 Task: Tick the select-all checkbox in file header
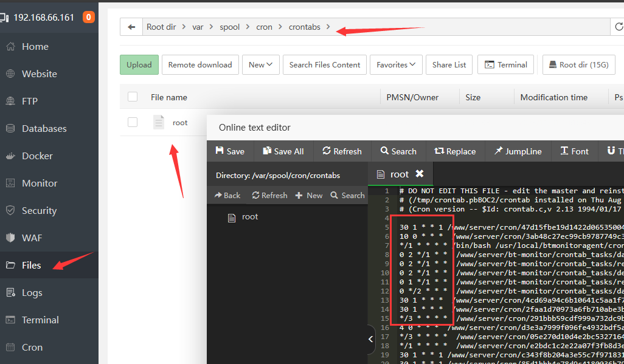pos(133,97)
